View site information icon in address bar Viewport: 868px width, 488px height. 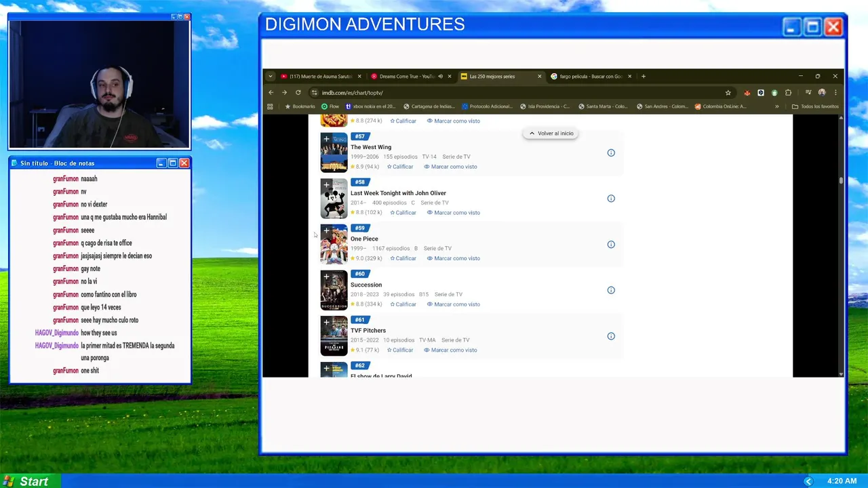[x=314, y=93]
